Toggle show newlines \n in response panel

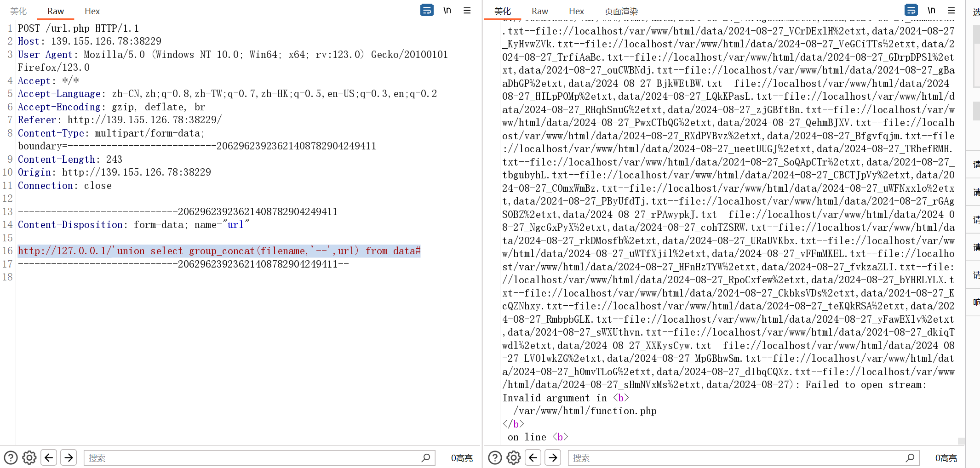tap(931, 10)
